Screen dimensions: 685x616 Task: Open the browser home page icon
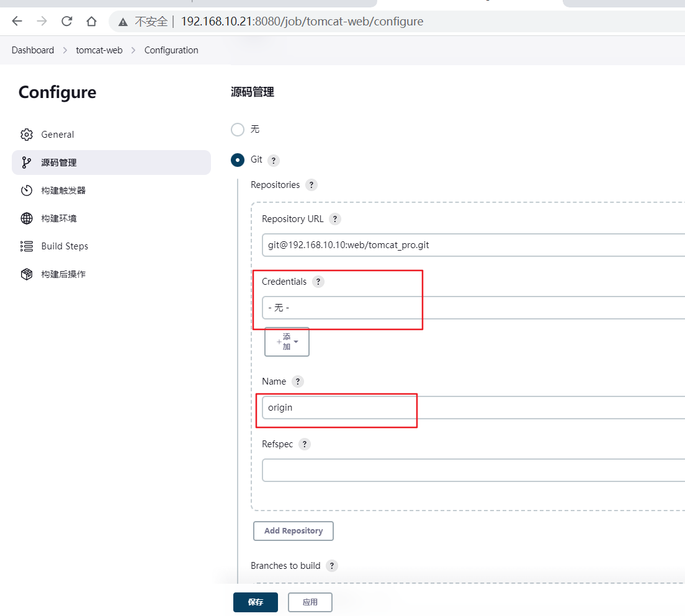point(91,21)
